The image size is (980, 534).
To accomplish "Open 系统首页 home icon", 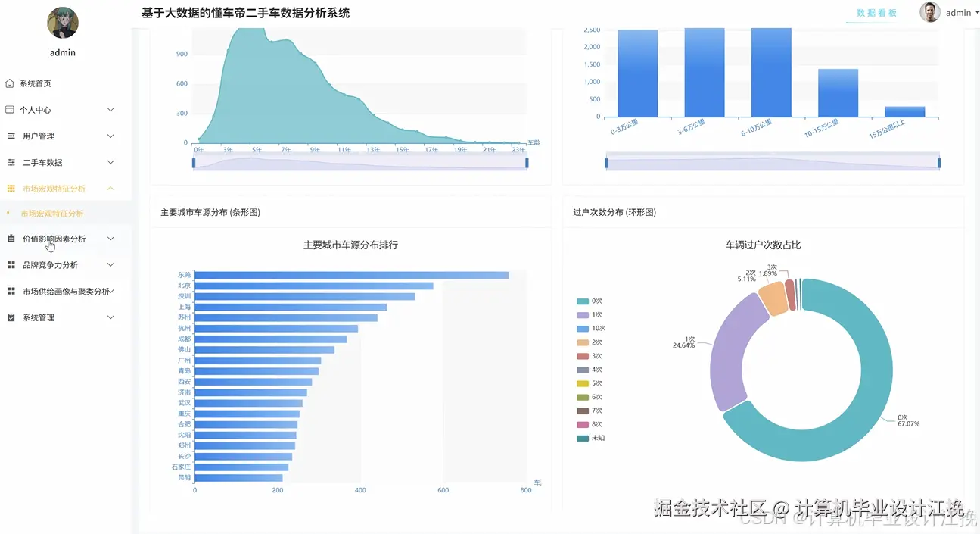I will pos(10,83).
